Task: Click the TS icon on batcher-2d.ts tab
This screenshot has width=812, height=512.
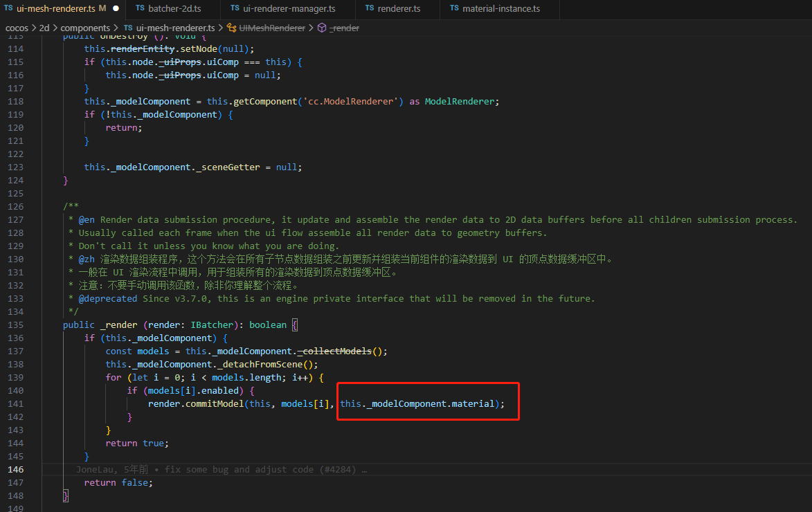Action: coord(140,8)
